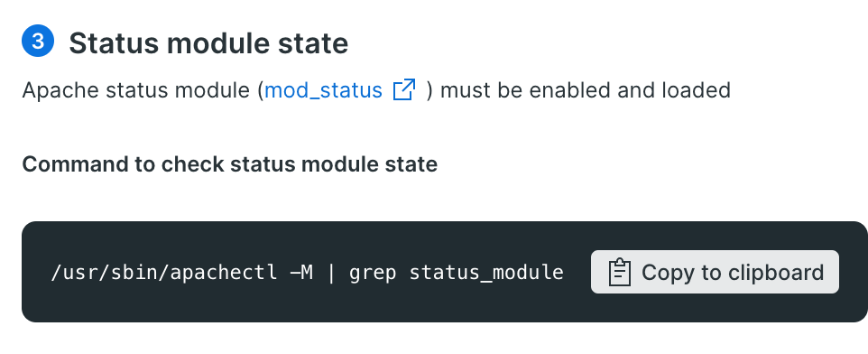Select the Status module state heading
The width and height of the screenshot is (868, 354).
click(x=208, y=42)
